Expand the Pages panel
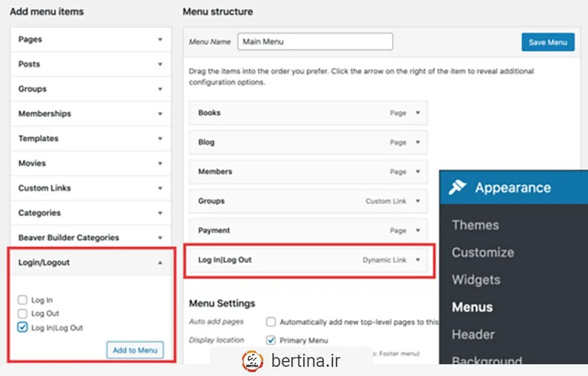This screenshot has height=376, width=588. click(160, 40)
